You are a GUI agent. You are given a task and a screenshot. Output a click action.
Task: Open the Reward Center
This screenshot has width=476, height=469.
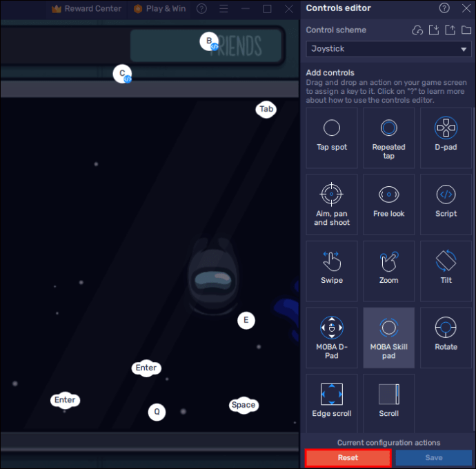(87, 9)
